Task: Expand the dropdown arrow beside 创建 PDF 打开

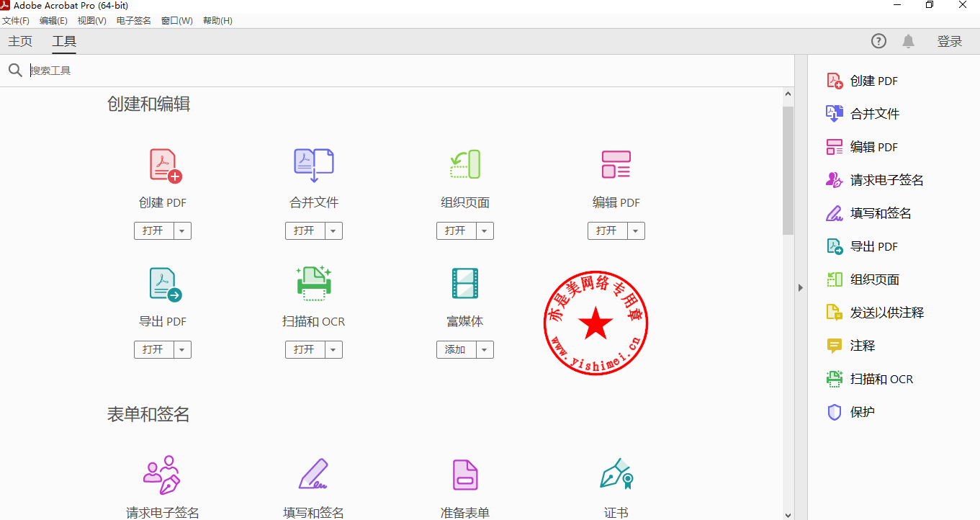Action: click(x=181, y=230)
